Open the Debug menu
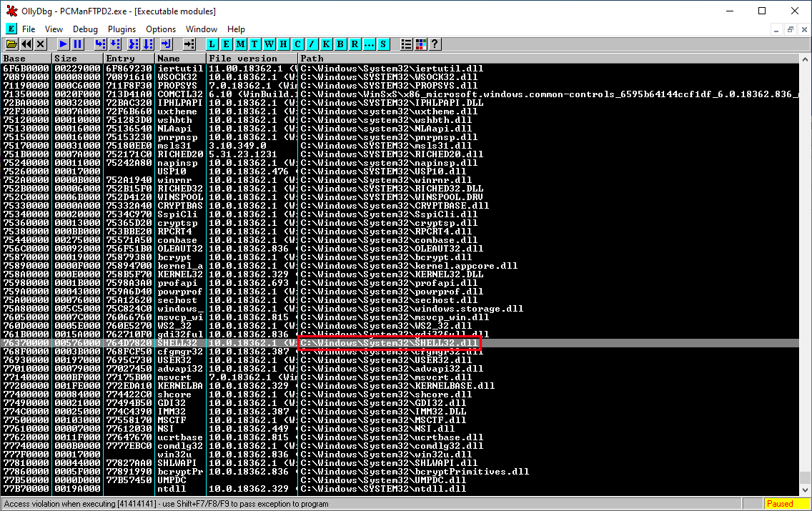Image resolution: width=812 pixels, height=511 pixels. (85, 29)
